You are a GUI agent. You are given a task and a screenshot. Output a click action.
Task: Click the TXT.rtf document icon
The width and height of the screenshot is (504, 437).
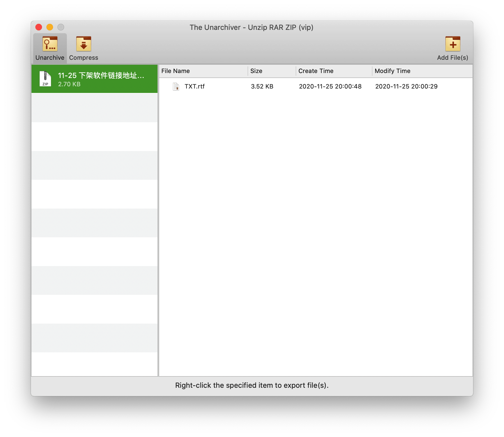tap(176, 87)
